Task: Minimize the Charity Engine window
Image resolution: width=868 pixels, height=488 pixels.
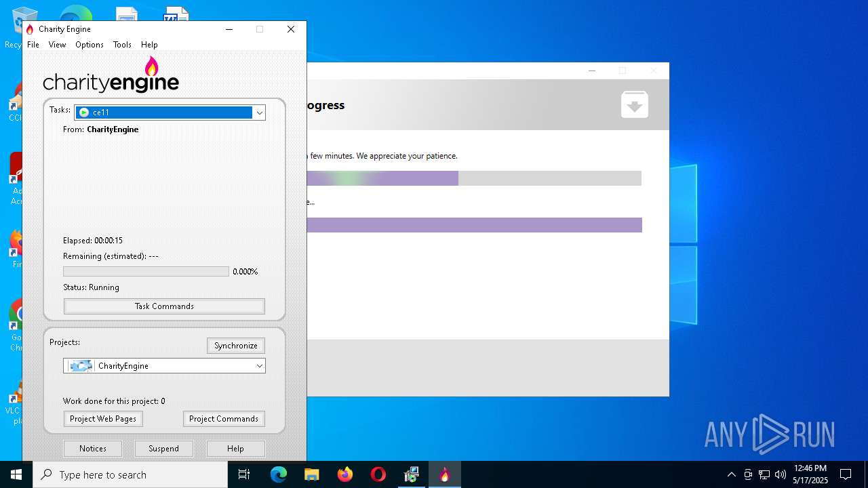Action: (x=229, y=29)
